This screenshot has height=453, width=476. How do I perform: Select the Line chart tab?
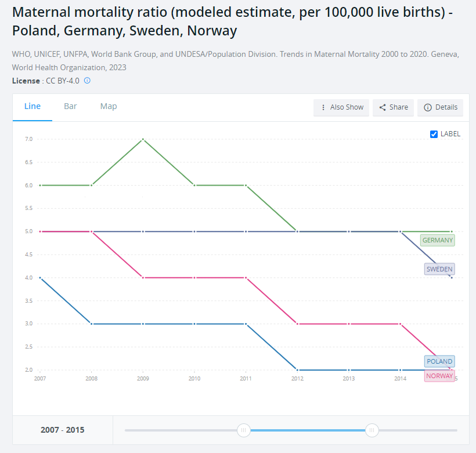click(x=33, y=106)
